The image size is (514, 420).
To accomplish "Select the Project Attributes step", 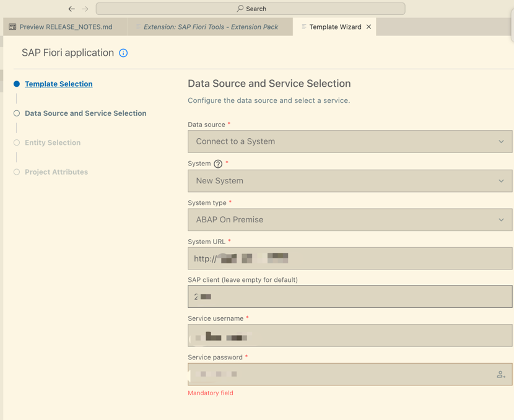I will click(56, 172).
